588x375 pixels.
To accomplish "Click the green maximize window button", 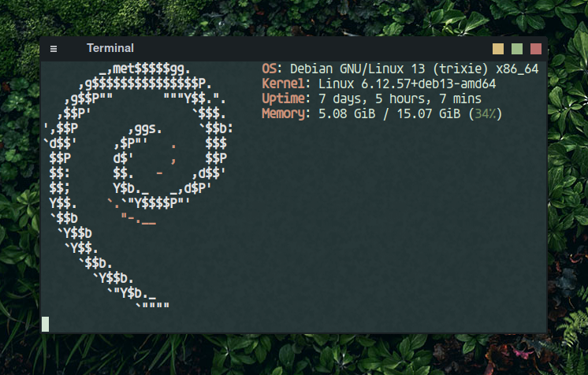I will tap(517, 49).
